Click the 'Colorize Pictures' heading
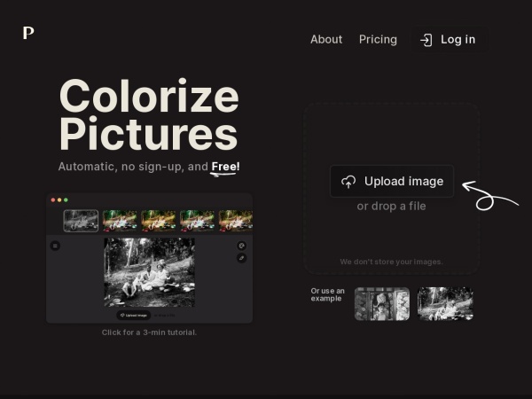 tap(149, 114)
